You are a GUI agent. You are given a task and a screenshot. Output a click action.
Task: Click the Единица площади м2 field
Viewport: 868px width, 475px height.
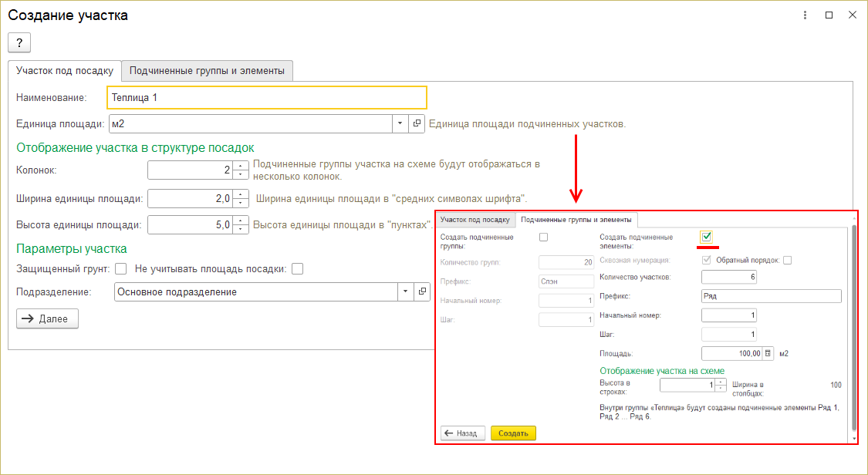(251, 124)
